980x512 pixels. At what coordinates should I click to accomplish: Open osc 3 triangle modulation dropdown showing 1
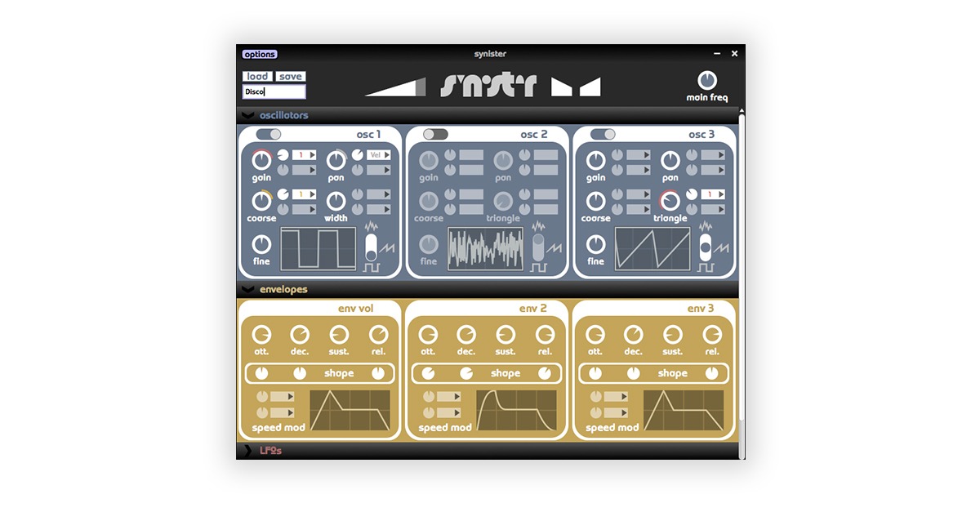[713, 194]
